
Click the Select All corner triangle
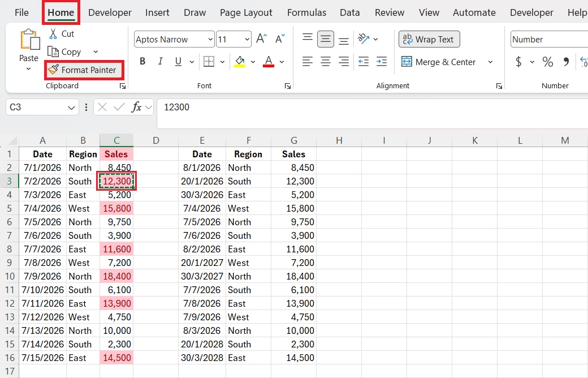tap(12, 141)
